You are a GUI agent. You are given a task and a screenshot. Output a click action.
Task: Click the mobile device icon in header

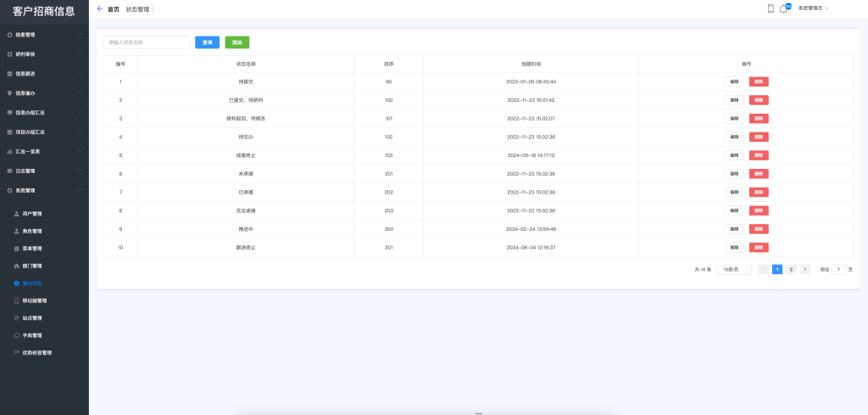(771, 8)
